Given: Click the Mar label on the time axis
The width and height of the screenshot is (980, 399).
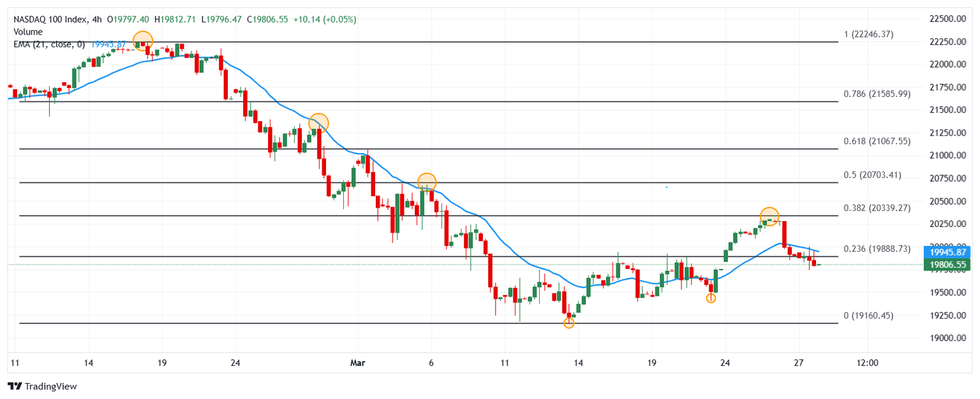Looking at the screenshot, I should 357,363.
